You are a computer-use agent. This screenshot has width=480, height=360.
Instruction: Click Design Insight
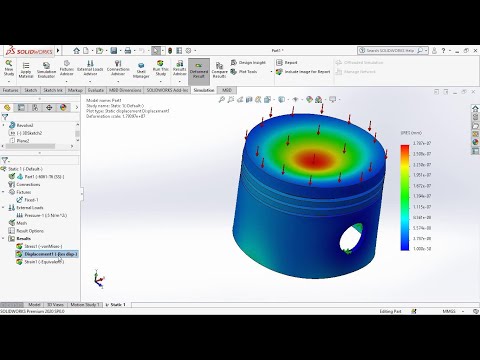click(x=248, y=62)
